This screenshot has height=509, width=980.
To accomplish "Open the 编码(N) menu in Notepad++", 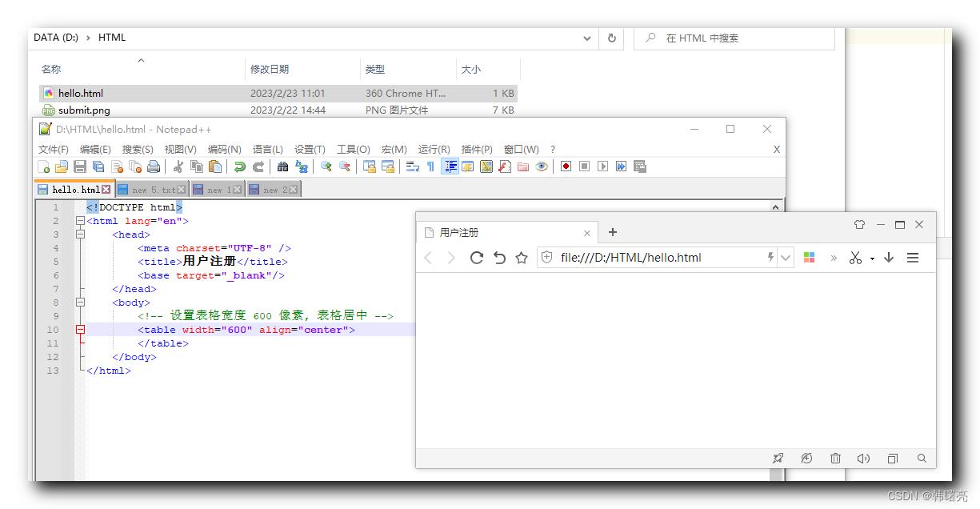I will [x=224, y=150].
